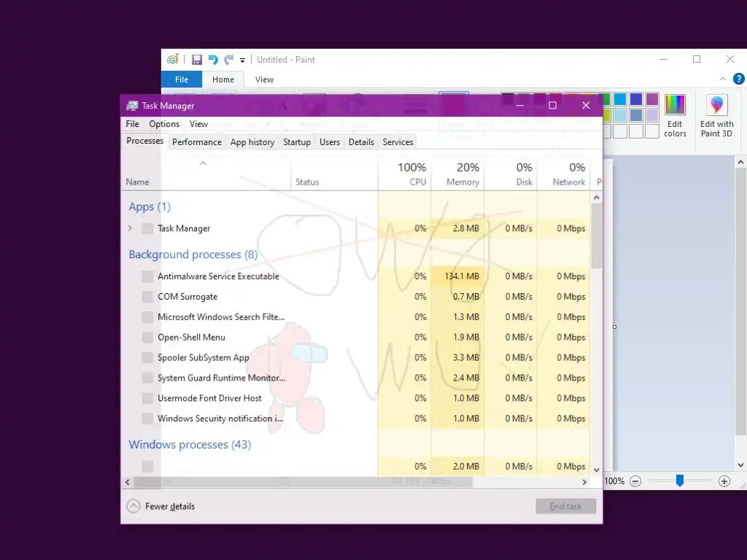Collapse the Apps (1) group heading
The width and height of the screenshot is (747, 560).
150,206
